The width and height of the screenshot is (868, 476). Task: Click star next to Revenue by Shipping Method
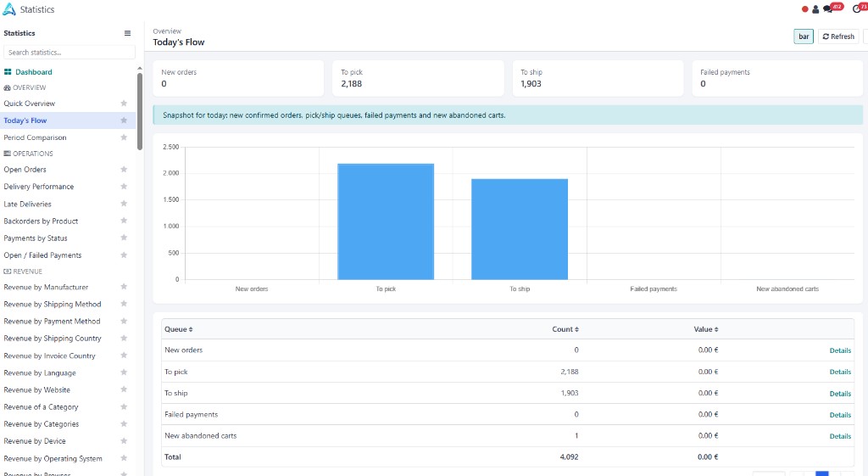pos(124,304)
